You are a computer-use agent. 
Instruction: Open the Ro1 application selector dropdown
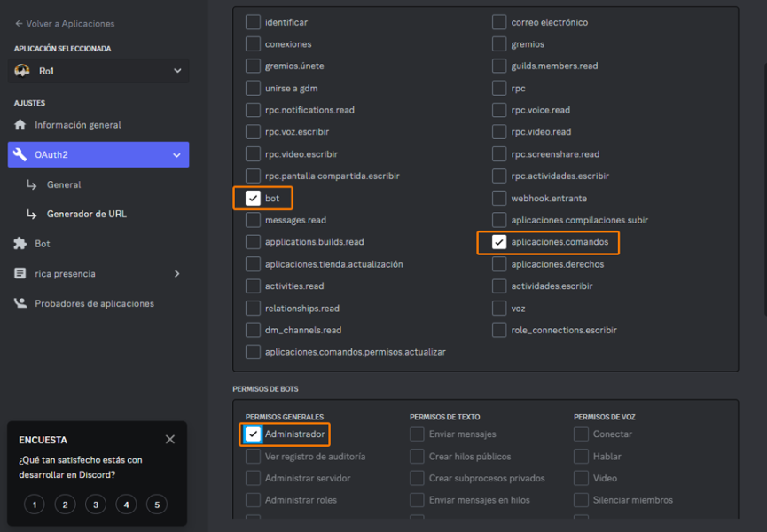[x=177, y=71]
